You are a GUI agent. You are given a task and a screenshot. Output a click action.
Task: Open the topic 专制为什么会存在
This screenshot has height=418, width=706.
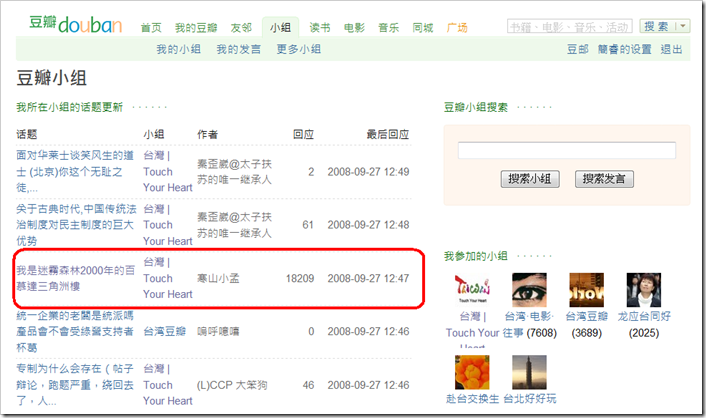pos(75,385)
